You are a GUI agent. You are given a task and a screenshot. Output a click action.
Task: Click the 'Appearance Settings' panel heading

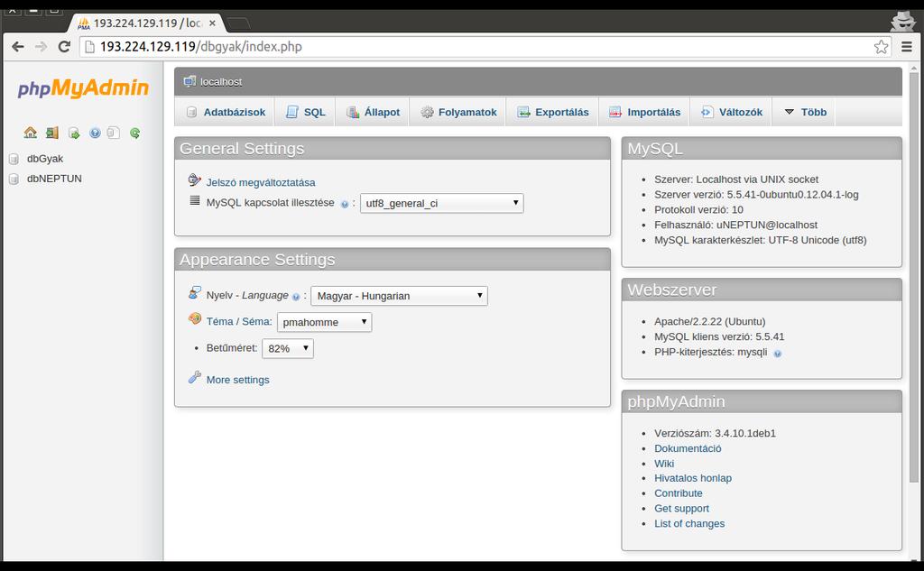tap(257, 260)
